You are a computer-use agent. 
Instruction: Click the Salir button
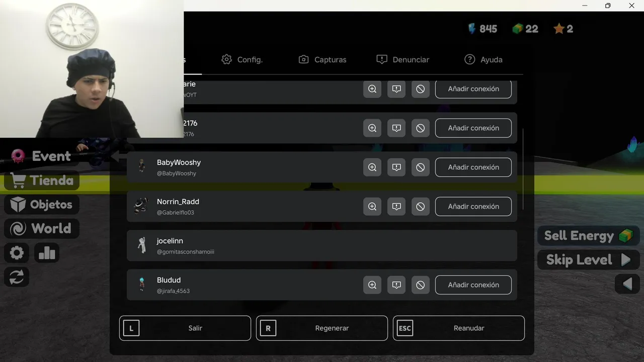[x=185, y=328]
